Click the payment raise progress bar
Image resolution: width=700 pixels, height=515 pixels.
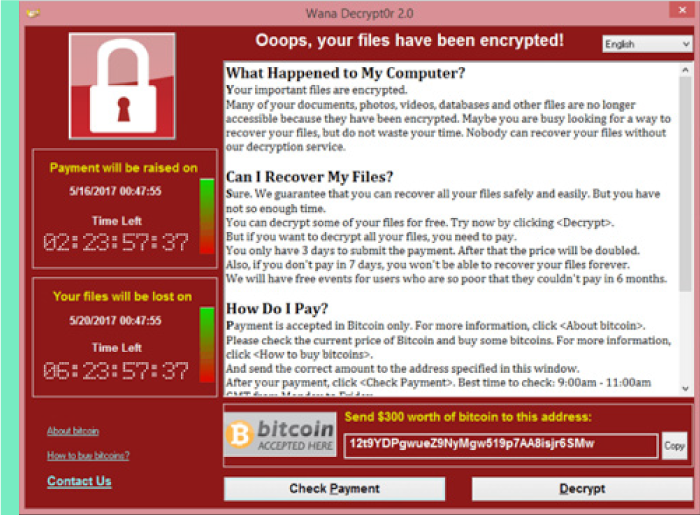[x=207, y=216]
